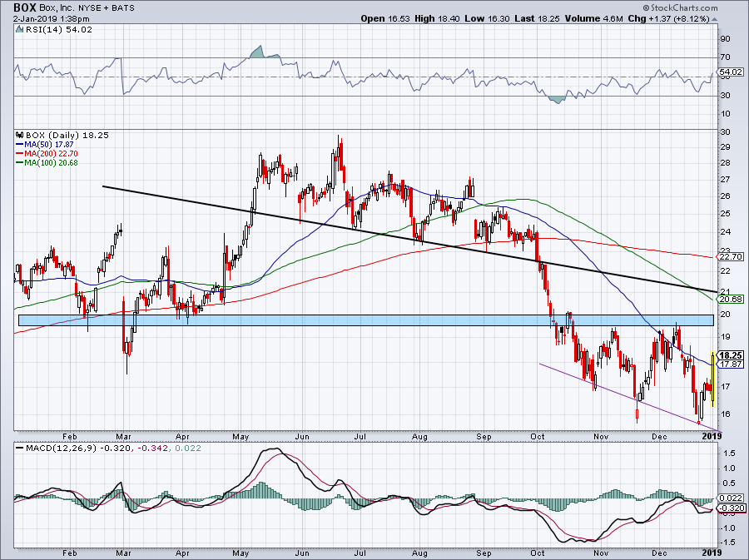This screenshot has height=560, width=749.
Task: Click the RSI(14) 54.02 legend label
Action: point(59,30)
